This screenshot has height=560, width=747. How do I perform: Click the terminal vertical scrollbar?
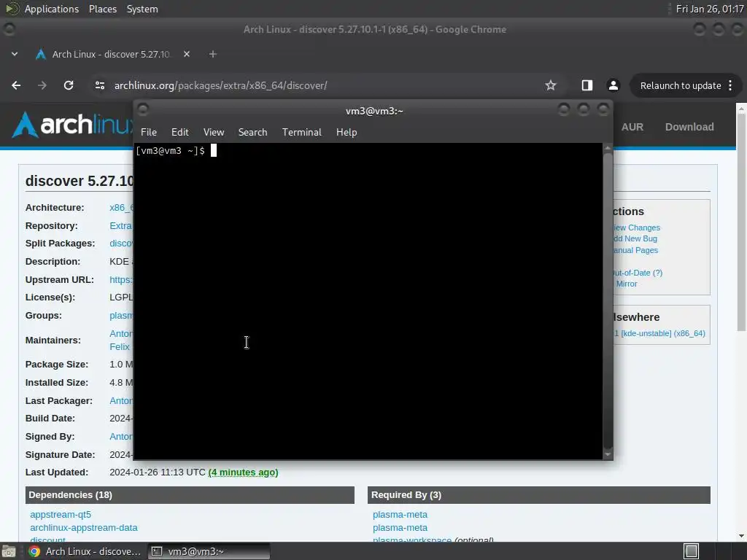coord(608,300)
